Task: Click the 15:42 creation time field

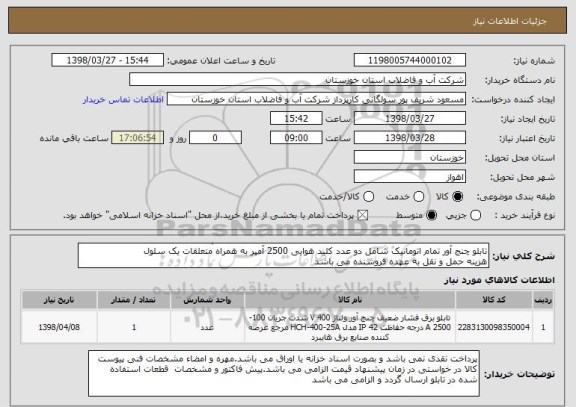Action: pos(296,119)
